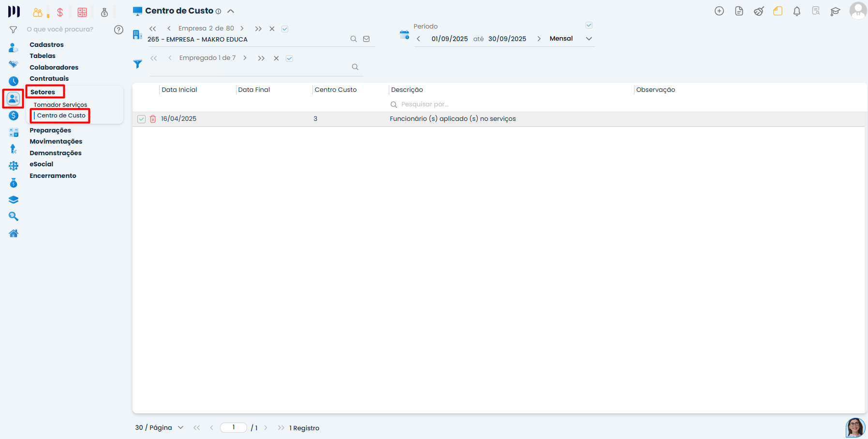Click the graduation cap icon

(x=835, y=11)
